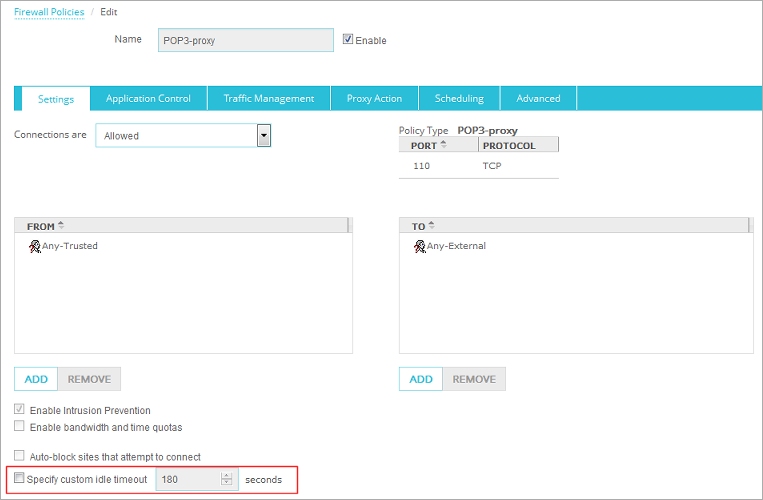Click the Any-Trusted alias icon

coord(35,246)
